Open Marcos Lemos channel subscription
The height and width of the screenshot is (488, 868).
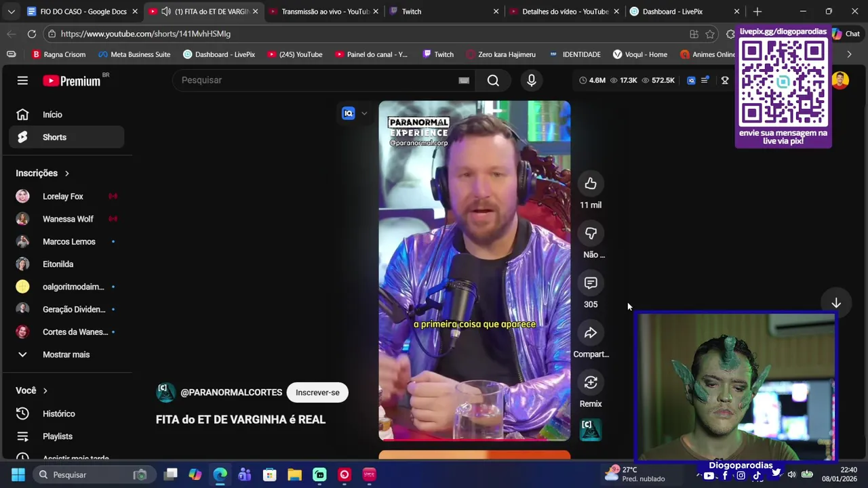[x=66, y=241]
